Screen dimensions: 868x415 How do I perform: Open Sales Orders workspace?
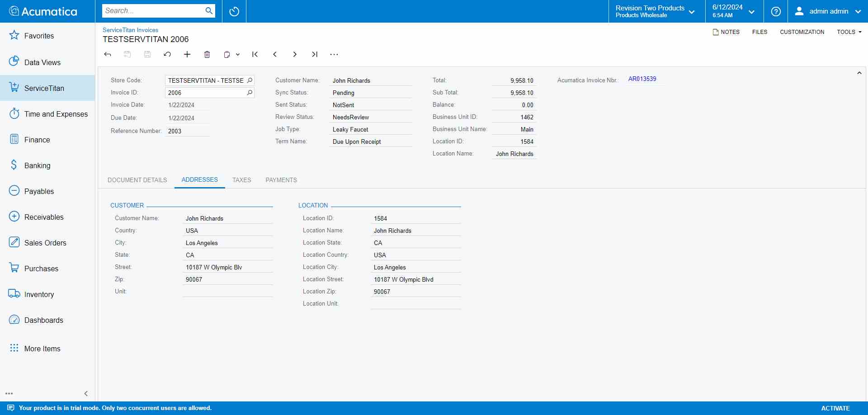(47, 243)
